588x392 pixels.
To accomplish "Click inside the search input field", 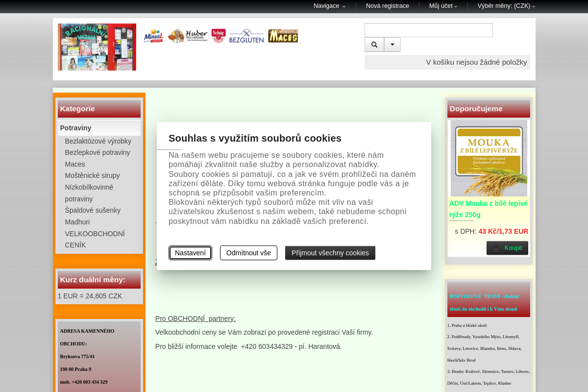I will (428, 30).
